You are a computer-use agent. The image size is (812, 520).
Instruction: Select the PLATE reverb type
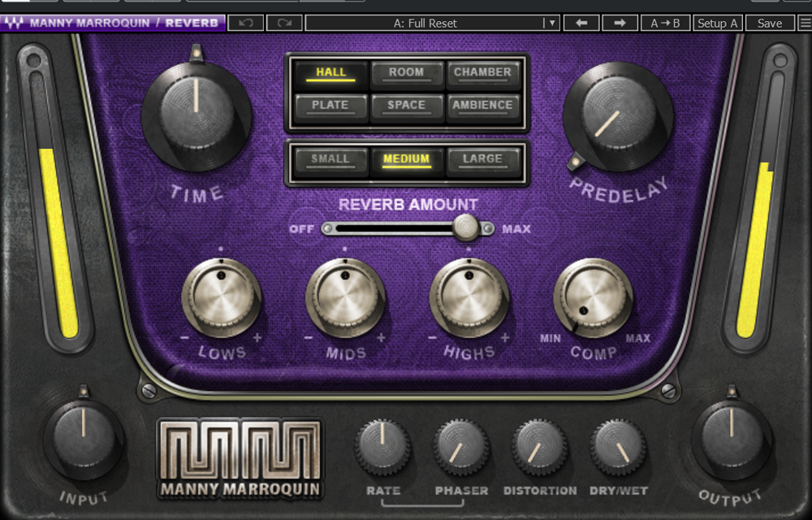330,106
